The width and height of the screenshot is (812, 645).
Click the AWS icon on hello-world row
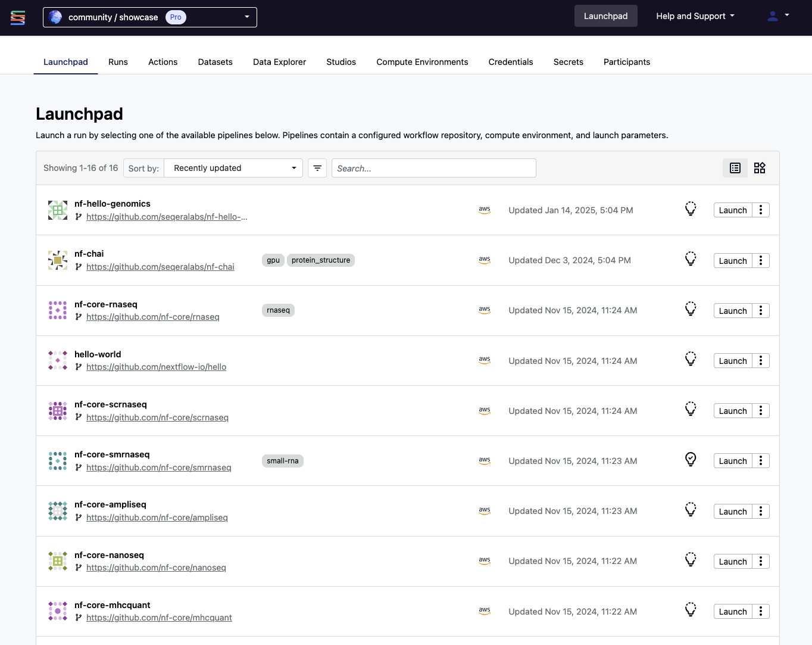click(x=485, y=360)
